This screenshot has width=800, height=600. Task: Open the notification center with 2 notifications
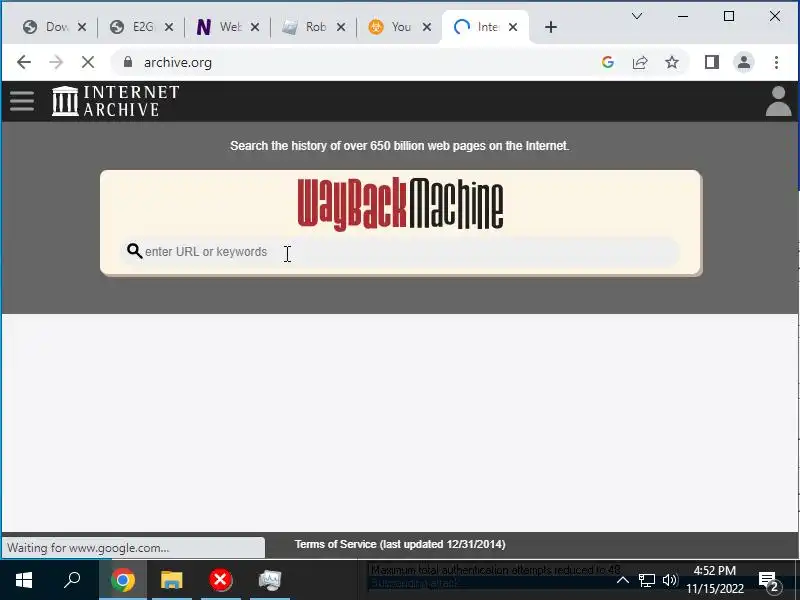(x=770, y=580)
